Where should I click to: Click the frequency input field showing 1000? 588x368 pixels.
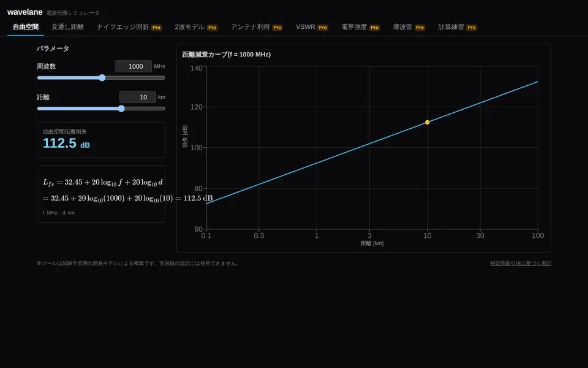(x=134, y=66)
